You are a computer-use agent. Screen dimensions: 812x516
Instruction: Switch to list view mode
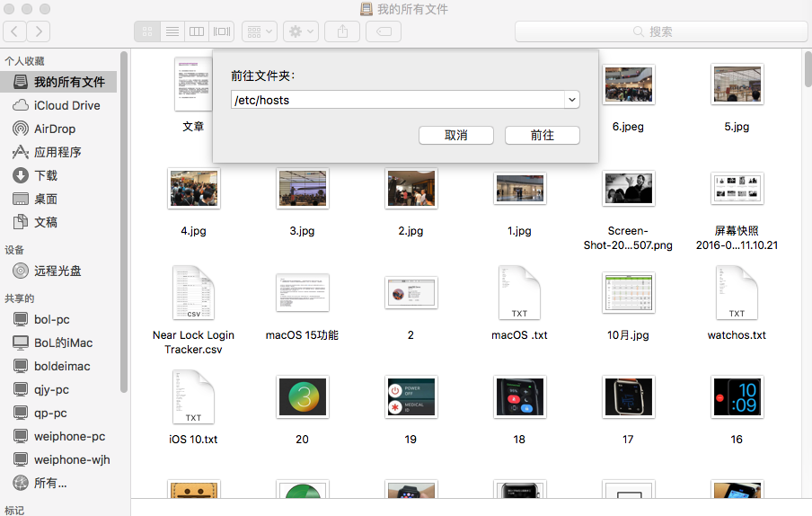(172, 31)
